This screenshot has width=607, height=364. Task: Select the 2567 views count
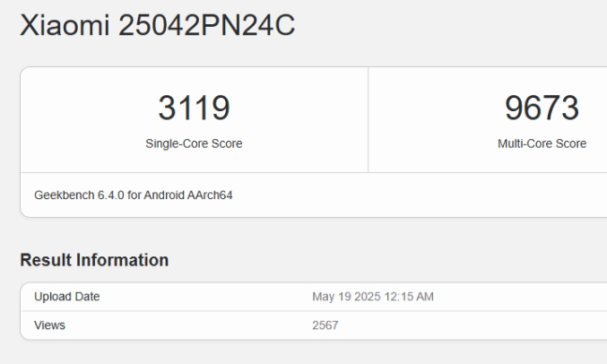(x=325, y=325)
